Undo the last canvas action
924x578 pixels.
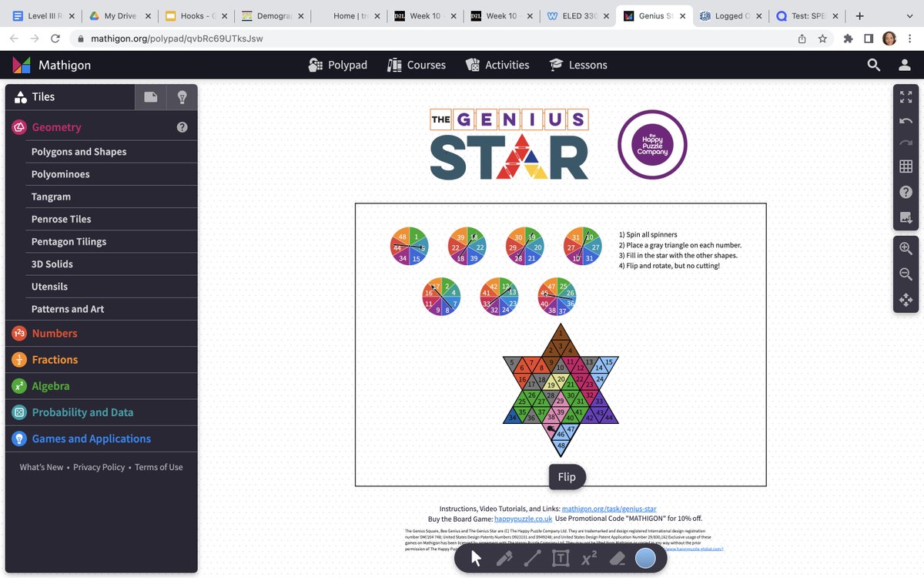pos(906,121)
